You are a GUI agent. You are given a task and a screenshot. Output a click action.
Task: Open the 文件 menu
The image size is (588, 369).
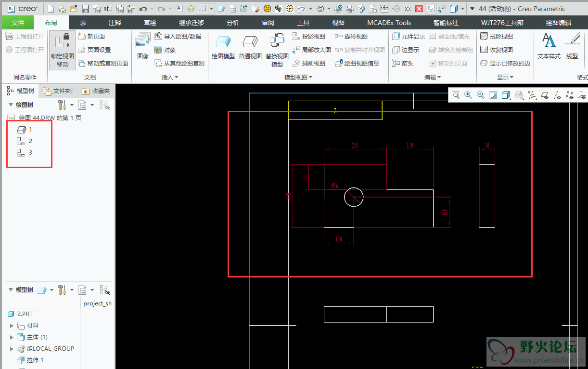tap(18, 23)
